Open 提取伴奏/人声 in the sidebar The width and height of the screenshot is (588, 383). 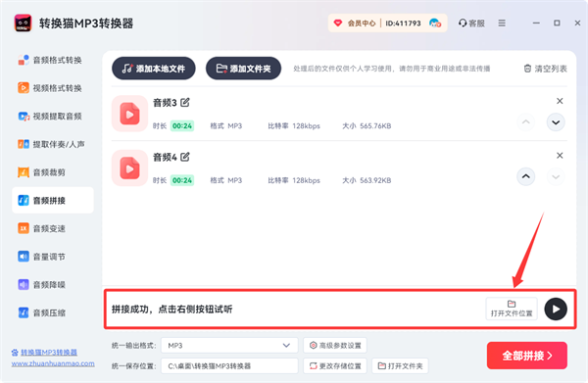(51, 144)
